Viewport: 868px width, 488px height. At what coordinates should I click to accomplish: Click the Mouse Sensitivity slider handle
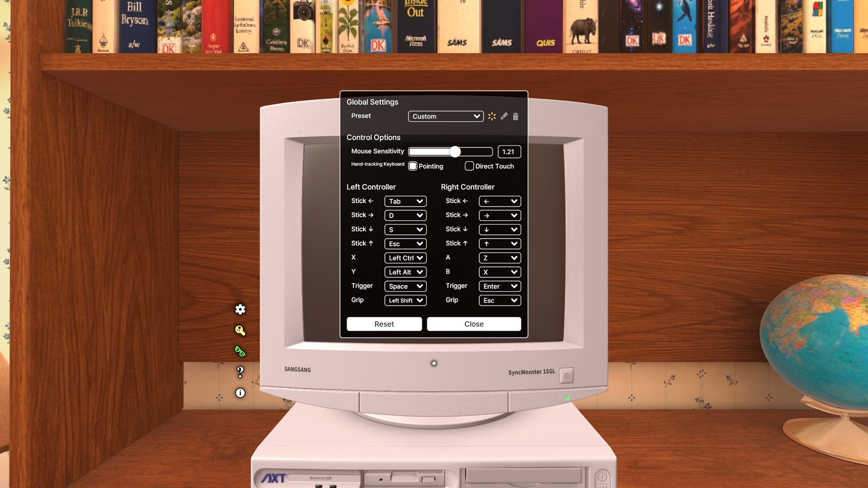click(455, 152)
